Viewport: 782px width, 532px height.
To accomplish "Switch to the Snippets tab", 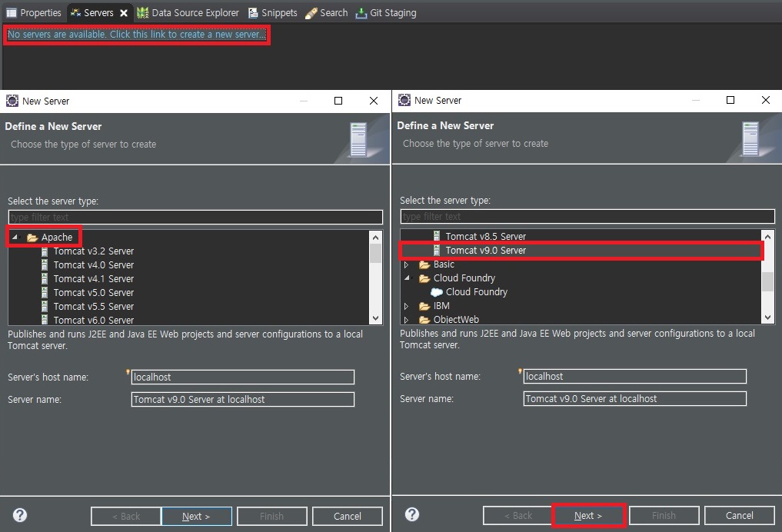I will (273, 12).
